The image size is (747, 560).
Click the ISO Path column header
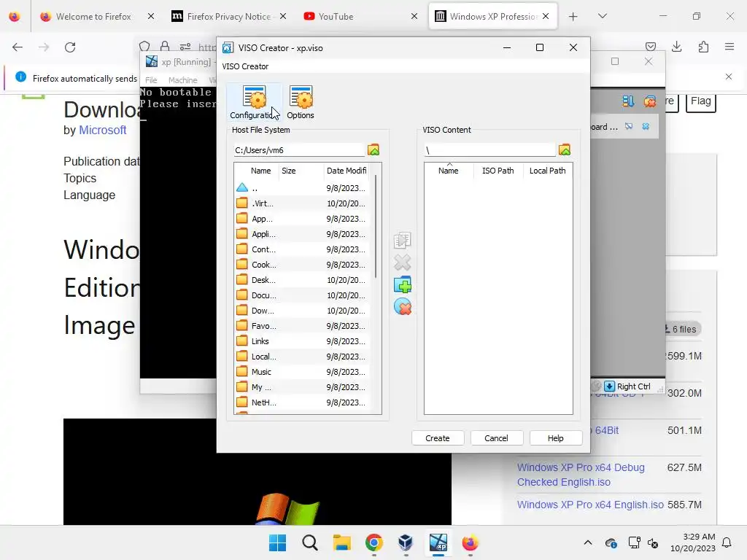[498, 171]
